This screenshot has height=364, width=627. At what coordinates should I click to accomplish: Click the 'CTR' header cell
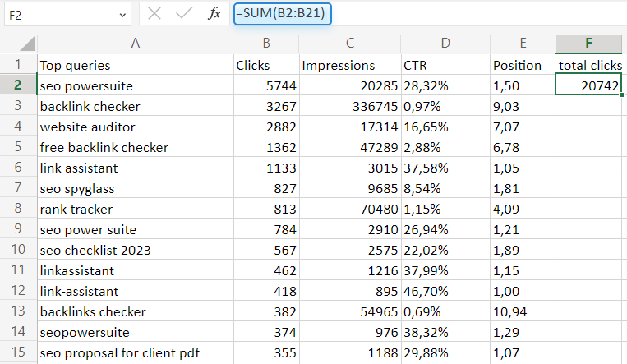tap(445, 65)
